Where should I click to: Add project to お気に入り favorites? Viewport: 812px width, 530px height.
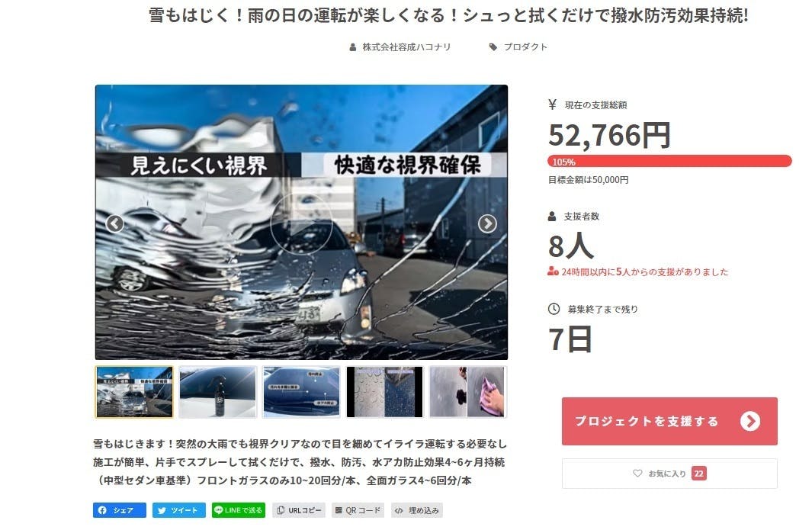[x=669, y=474]
